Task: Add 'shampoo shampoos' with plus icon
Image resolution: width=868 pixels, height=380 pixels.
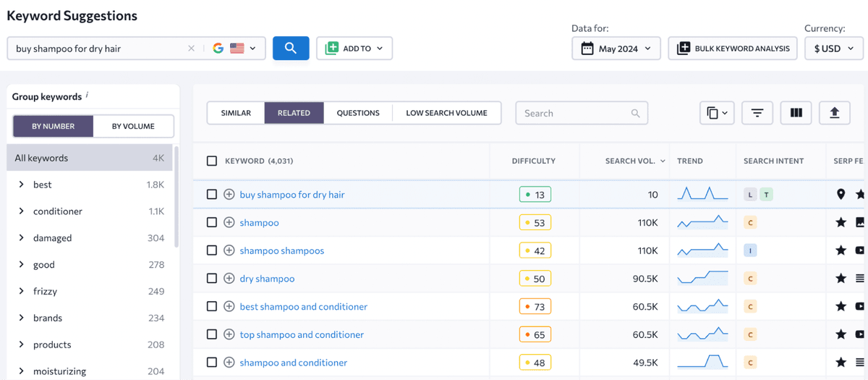Action: tap(229, 250)
